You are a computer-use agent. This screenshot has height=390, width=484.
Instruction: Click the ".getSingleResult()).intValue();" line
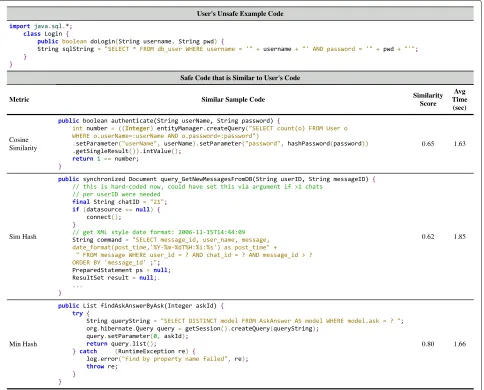pos(127,151)
